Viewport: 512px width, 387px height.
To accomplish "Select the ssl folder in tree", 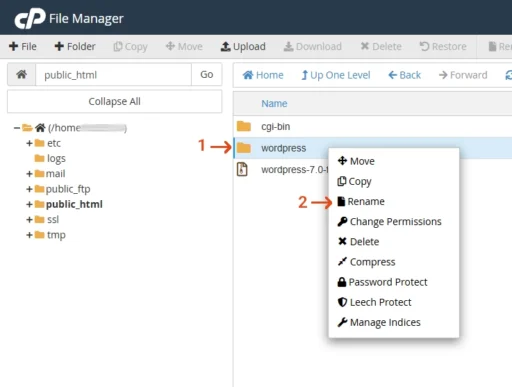I will pyautogui.click(x=53, y=220).
